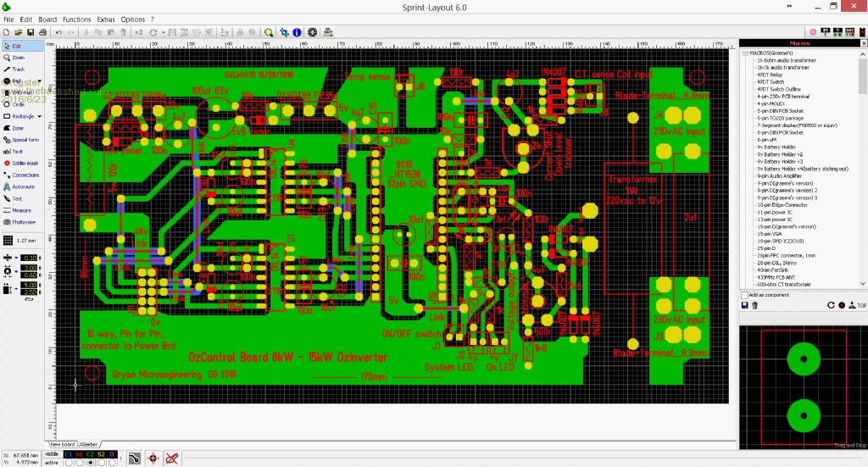868x467 pixels.
Task: Check the 'Add as component' checkbox
Action: coord(744,295)
